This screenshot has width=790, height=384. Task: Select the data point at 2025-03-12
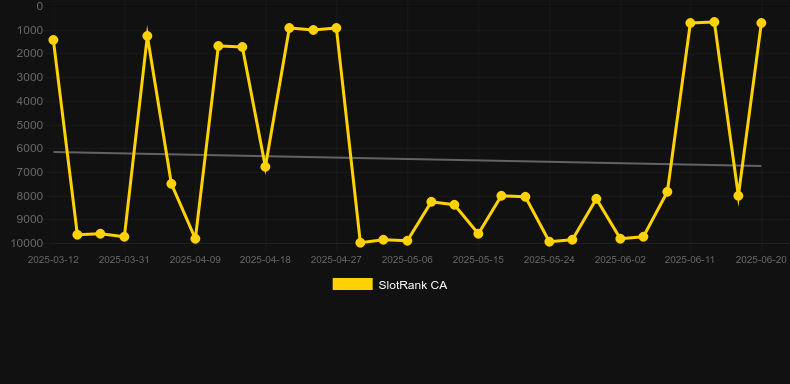point(53,40)
